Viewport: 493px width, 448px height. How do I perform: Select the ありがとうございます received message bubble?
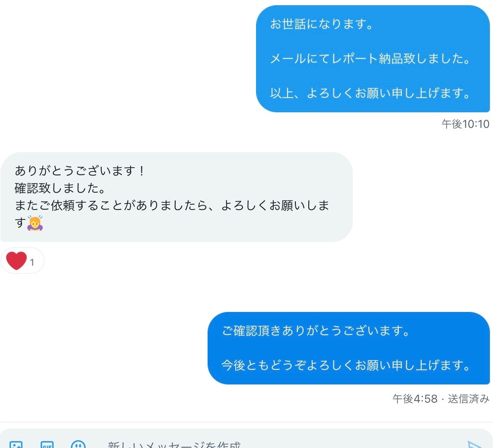pyautogui.click(x=176, y=197)
